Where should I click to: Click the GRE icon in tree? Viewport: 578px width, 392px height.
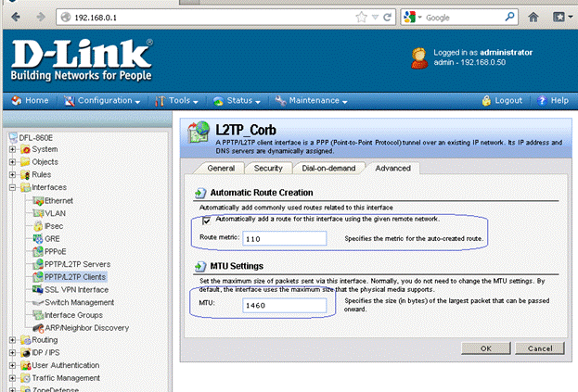point(38,238)
